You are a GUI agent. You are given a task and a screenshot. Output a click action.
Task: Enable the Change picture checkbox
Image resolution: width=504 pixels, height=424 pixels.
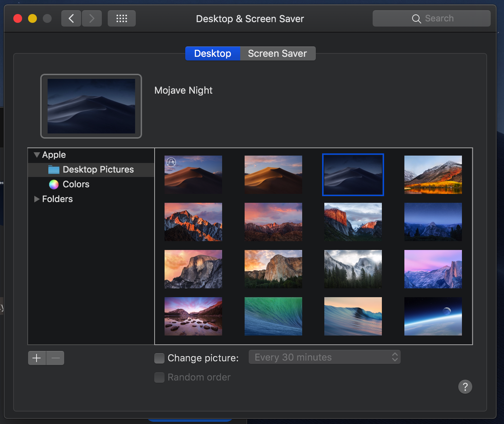point(159,358)
